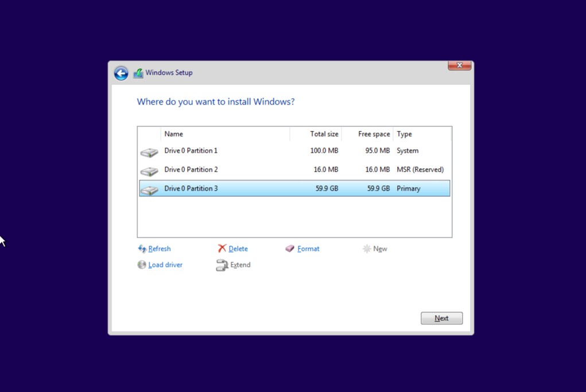586x392 pixels.
Task: Click the Format text link
Action: (x=308, y=249)
